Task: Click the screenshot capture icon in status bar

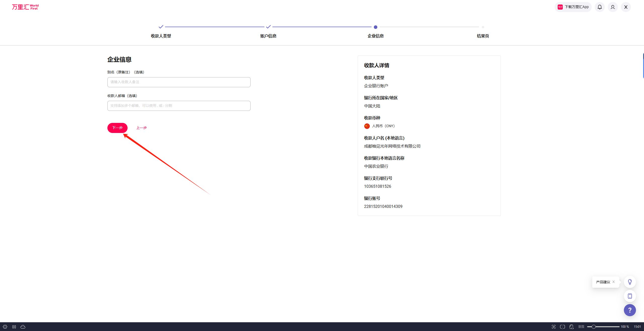Action: coord(553,327)
